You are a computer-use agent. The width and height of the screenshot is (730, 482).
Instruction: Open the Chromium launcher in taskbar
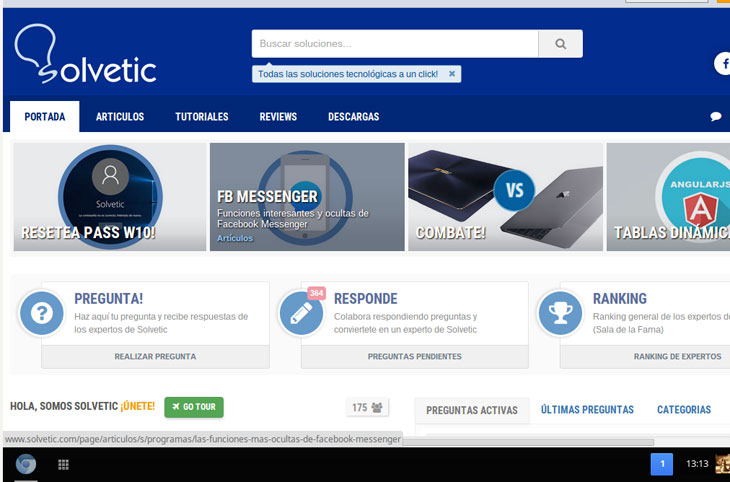pyautogui.click(x=26, y=464)
